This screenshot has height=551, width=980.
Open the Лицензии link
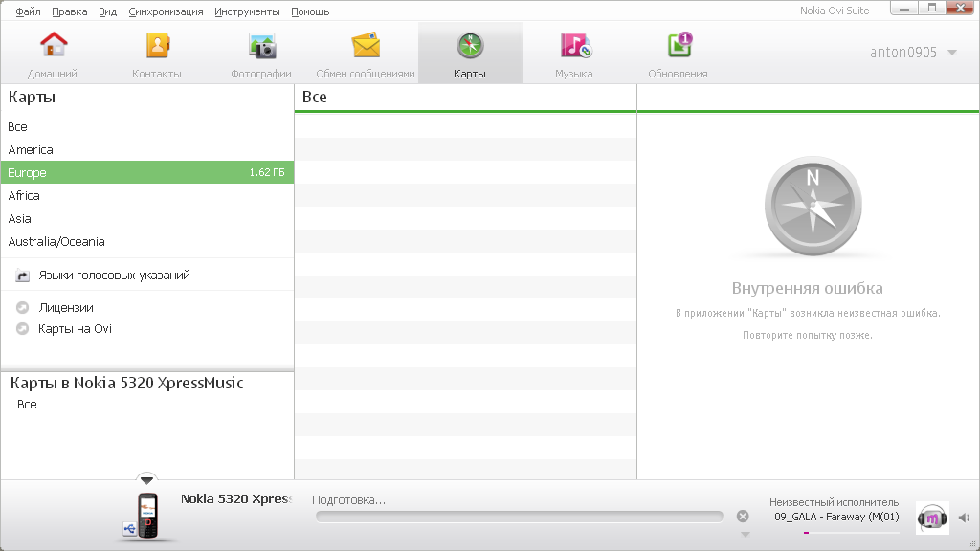click(66, 308)
